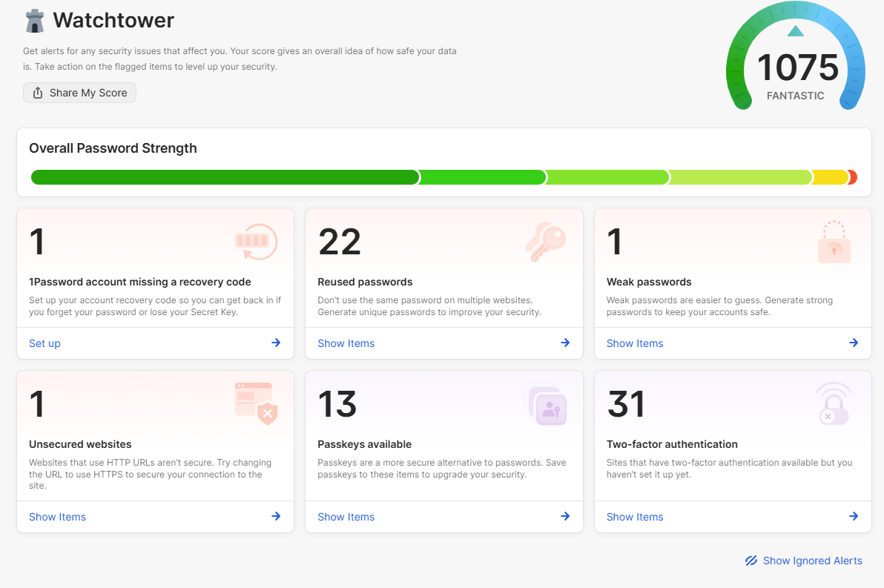The image size is (884, 588).
Task: Click the FANTASTIC label under score
Action: [796, 96]
